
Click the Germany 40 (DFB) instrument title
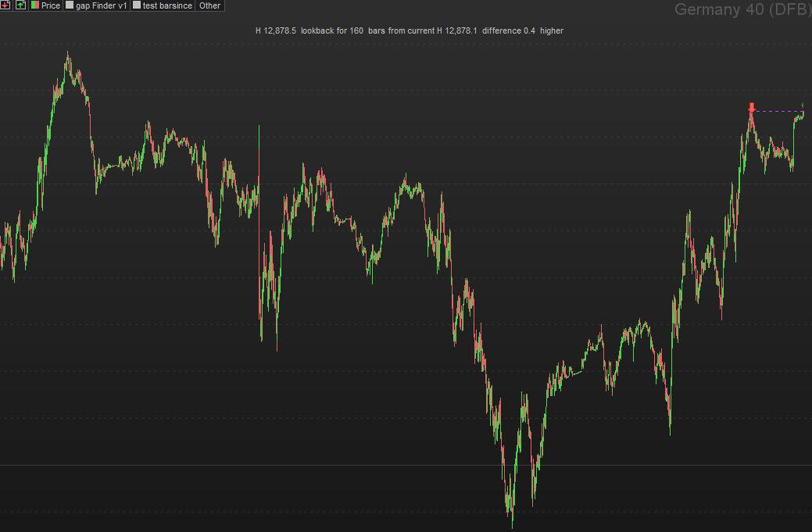742,9
